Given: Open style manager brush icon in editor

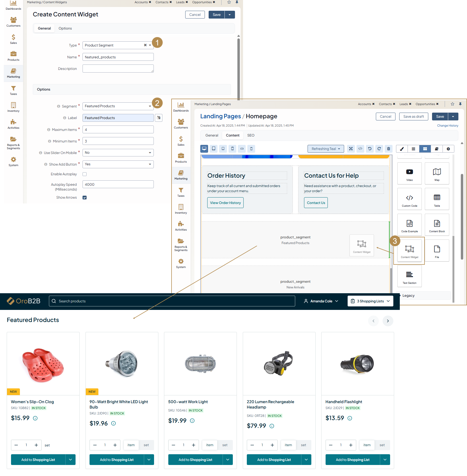Looking at the screenshot, I should pos(402,149).
